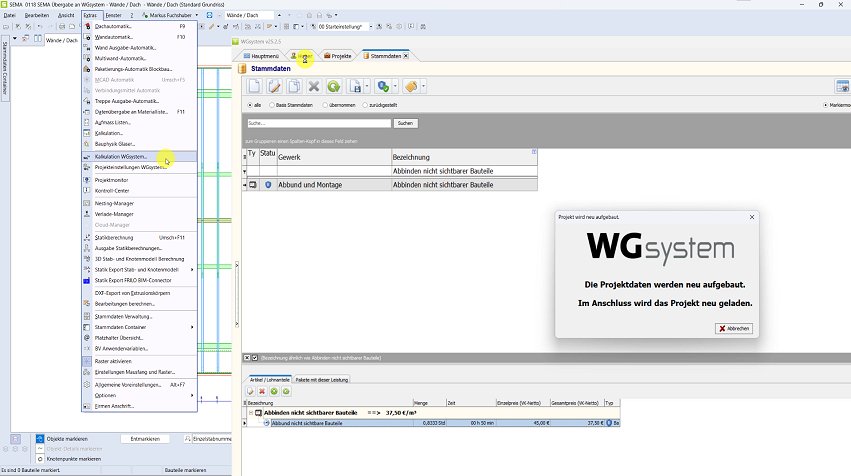Select the 'zurückgestellt' radio button

pyautogui.click(x=365, y=104)
